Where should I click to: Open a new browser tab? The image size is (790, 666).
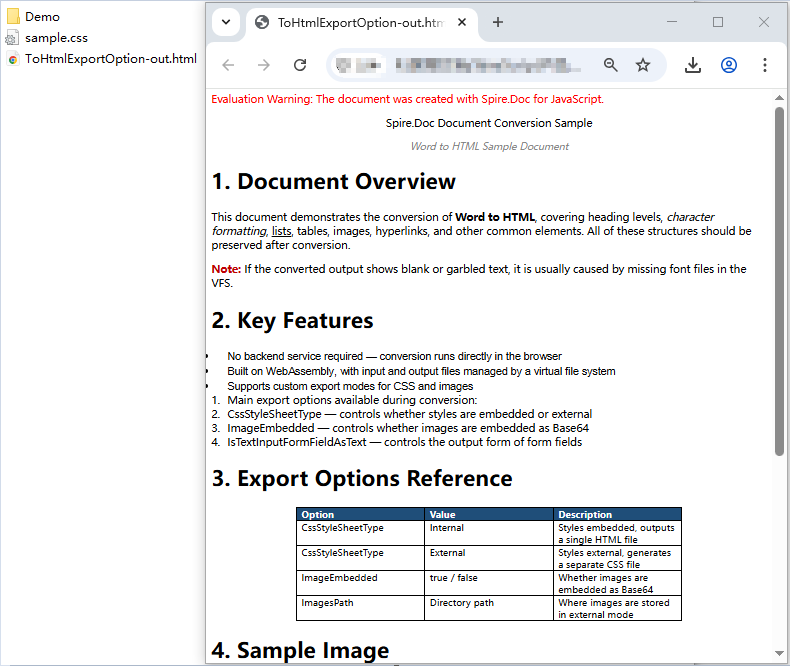(x=497, y=22)
